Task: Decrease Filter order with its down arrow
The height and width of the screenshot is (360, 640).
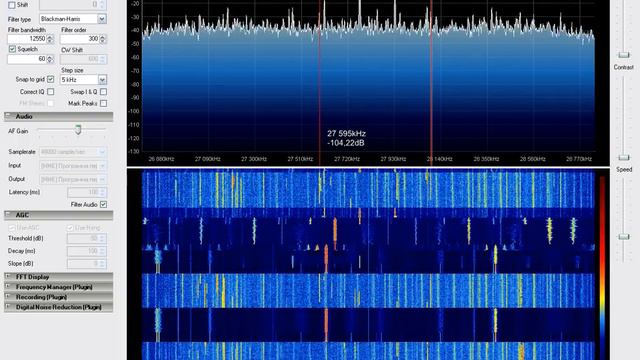Action: 103,41
